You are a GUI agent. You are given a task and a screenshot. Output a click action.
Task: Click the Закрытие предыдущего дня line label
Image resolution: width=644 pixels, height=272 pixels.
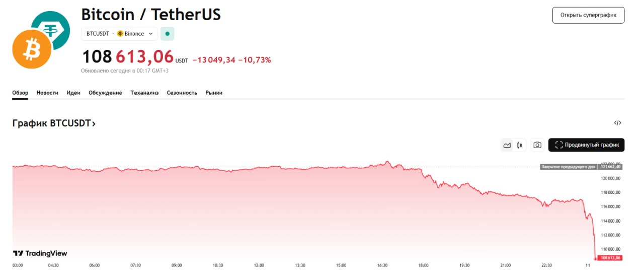[568, 167]
